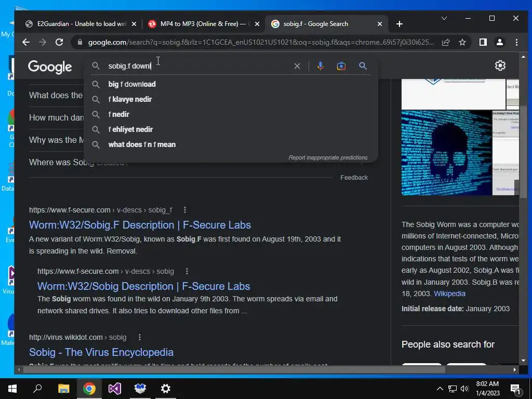Share this page from the address bar
Image resolution: width=532 pixels, height=399 pixels.
(446, 42)
